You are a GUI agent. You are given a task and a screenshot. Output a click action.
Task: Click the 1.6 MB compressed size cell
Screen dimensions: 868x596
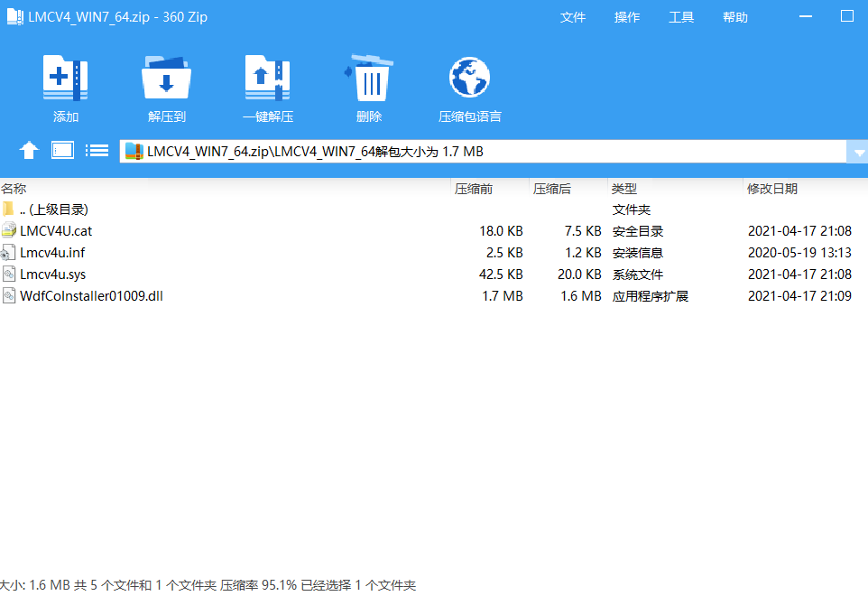[x=581, y=296]
